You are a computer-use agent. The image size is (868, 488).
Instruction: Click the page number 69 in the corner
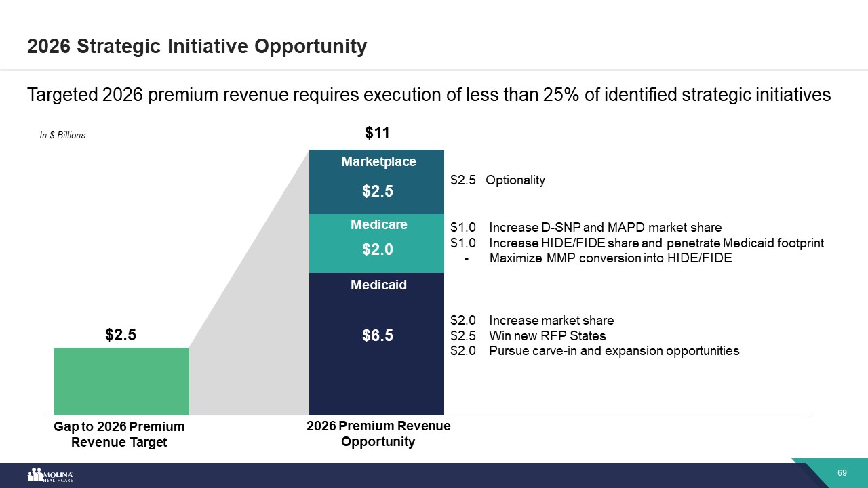pyautogui.click(x=842, y=472)
